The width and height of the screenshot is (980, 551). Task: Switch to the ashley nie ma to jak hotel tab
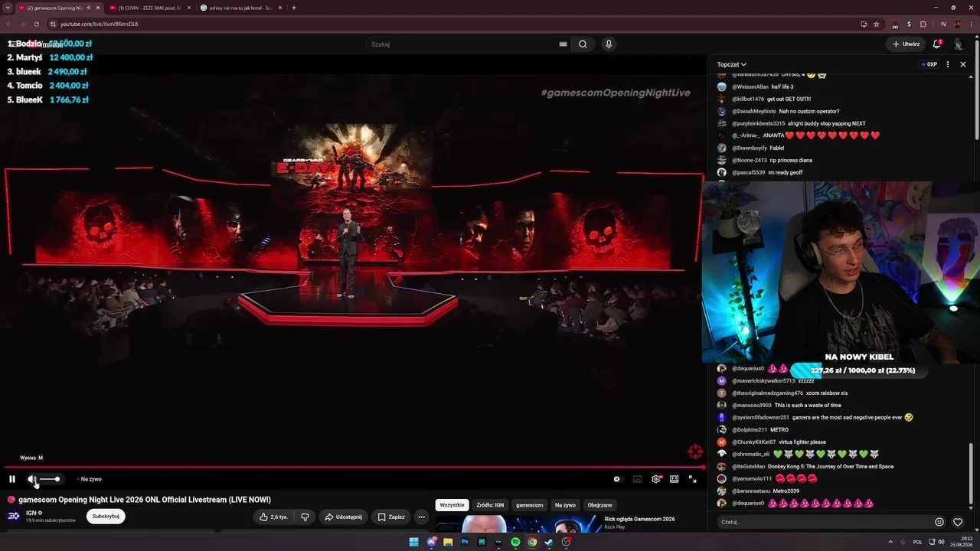tap(241, 8)
